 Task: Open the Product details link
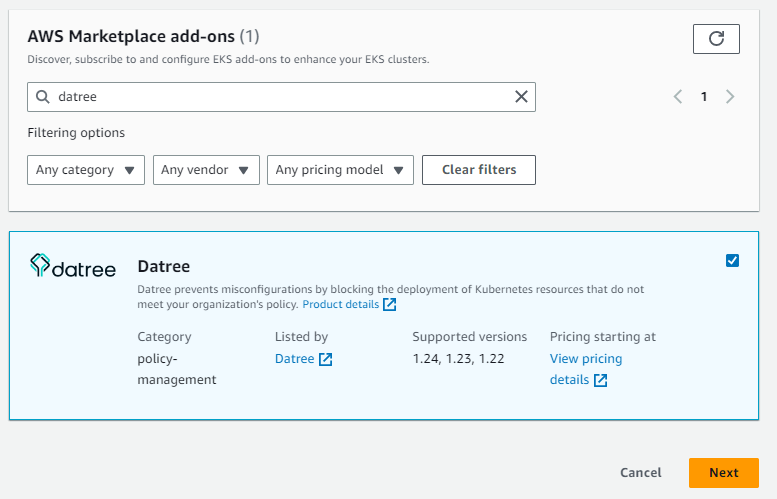[341, 304]
